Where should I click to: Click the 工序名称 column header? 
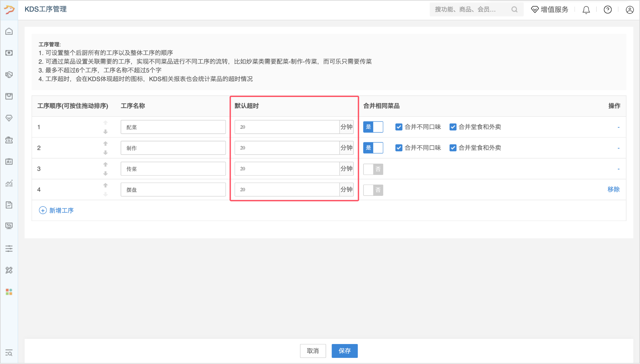point(133,106)
